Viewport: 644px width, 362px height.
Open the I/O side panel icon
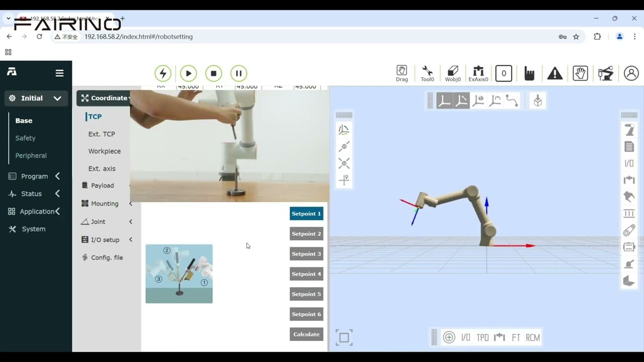pos(629,163)
